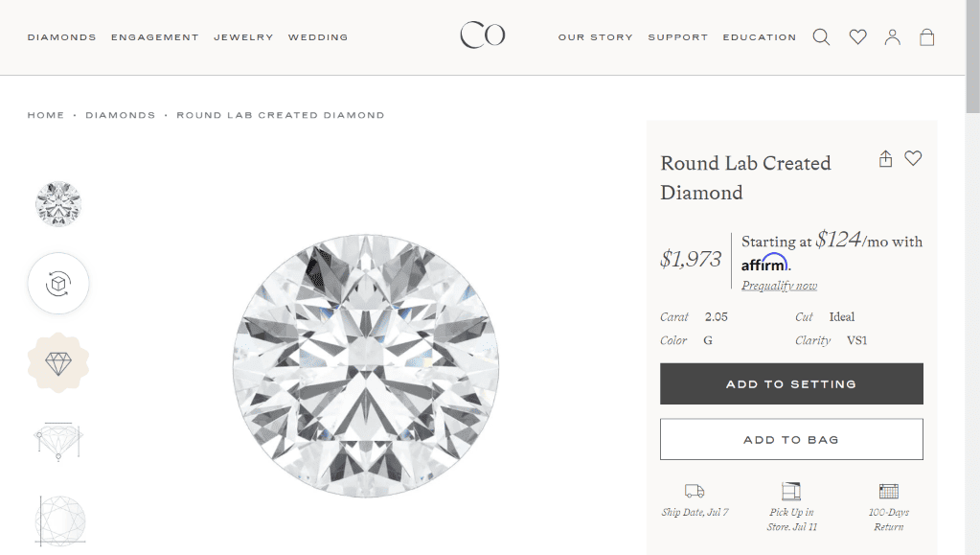Screen dimensions: 980x555
Task: Show the diamond side profile diagram
Action: point(58,441)
